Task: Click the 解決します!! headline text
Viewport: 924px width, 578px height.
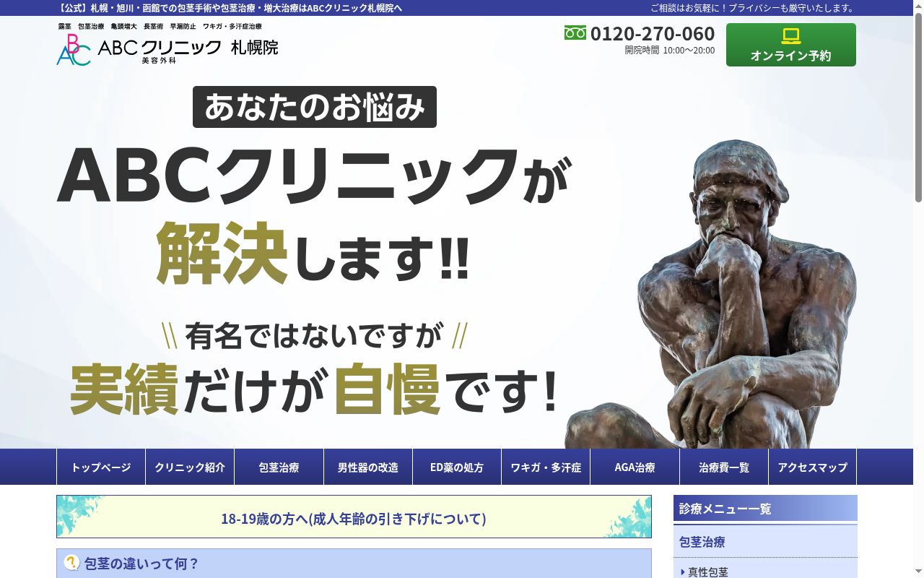Action: tap(313, 254)
